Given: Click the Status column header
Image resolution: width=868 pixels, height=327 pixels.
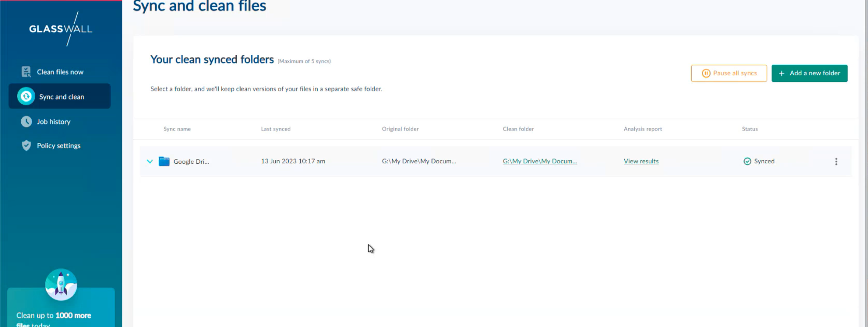Looking at the screenshot, I should [x=749, y=129].
